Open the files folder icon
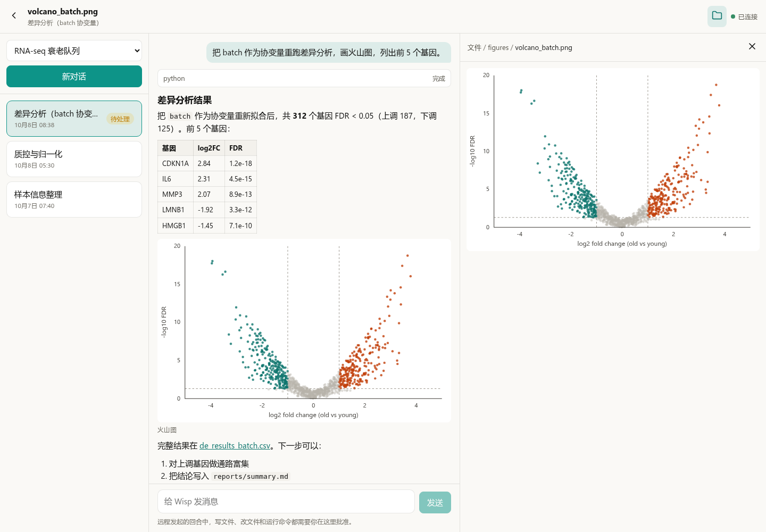The height and width of the screenshot is (532, 766). coord(717,16)
